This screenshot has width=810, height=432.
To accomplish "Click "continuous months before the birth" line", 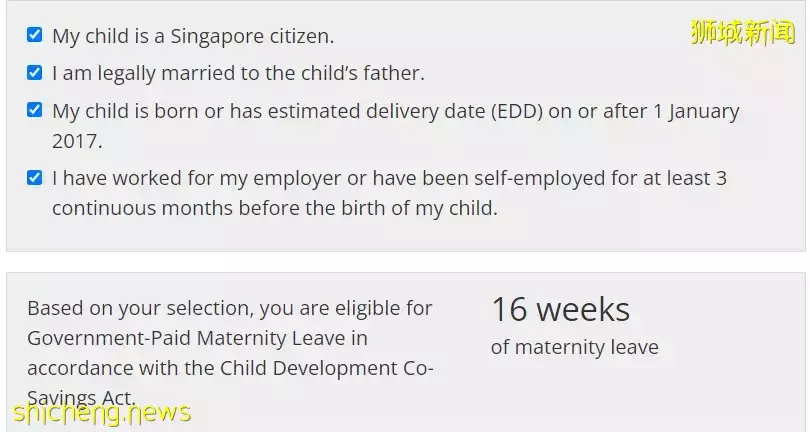I will pyautogui.click(x=274, y=209).
